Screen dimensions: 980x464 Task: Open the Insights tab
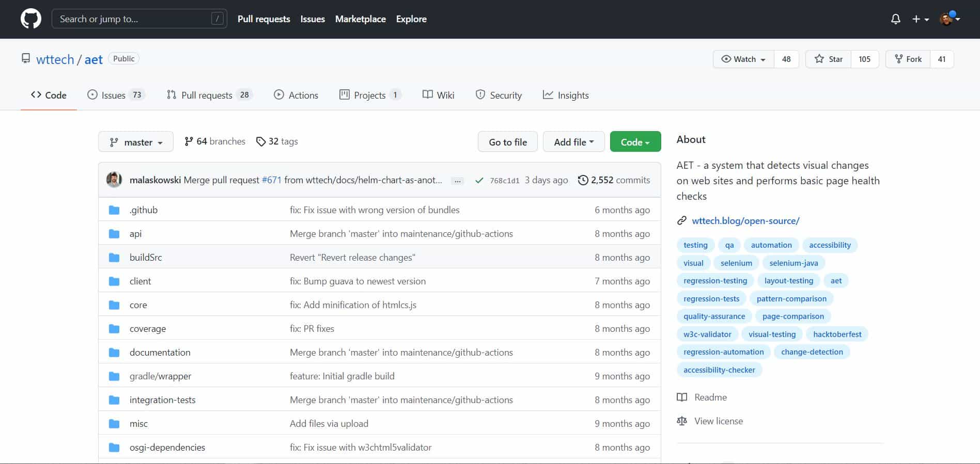(566, 95)
